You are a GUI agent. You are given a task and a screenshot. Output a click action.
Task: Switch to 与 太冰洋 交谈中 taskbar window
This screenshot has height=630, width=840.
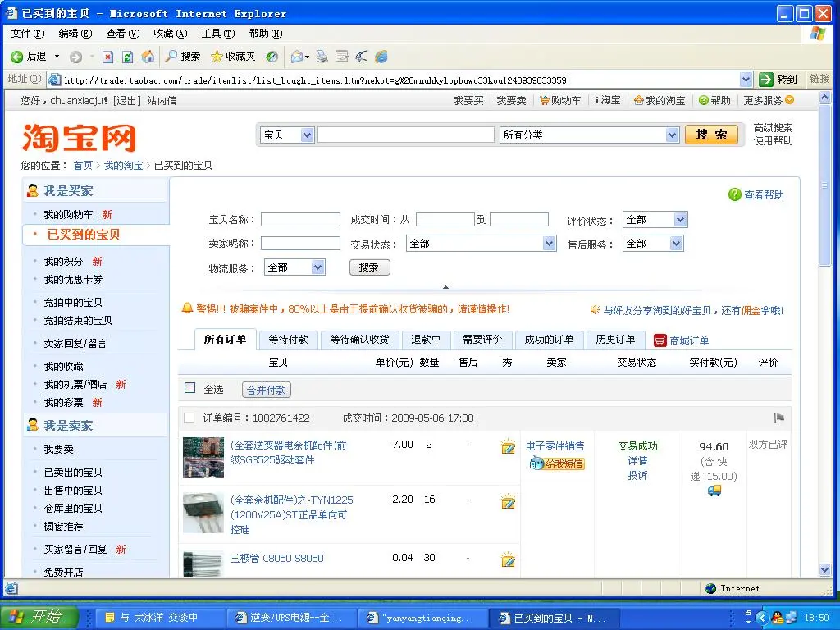point(159,618)
